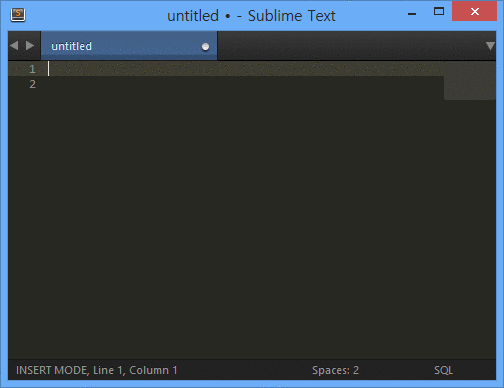
Task: Close the Sublime Text window
Action: coord(474,12)
